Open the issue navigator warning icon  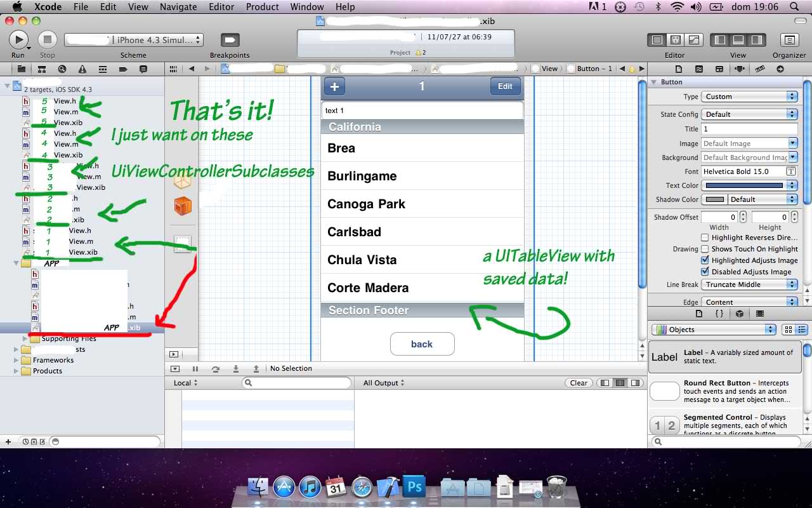pyautogui.click(x=82, y=69)
